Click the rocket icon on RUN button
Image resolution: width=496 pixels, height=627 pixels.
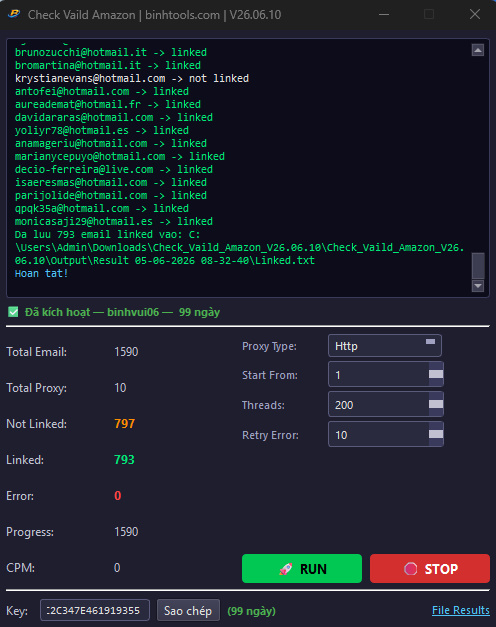pyautogui.click(x=286, y=569)
